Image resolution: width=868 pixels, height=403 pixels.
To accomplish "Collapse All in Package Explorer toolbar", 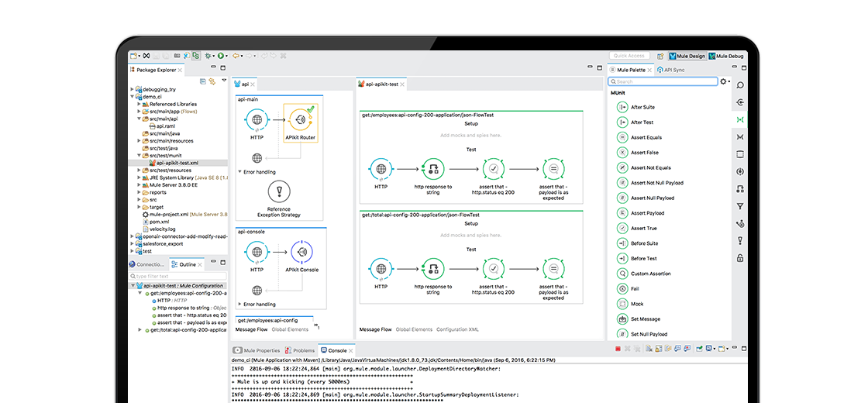I will pos(202,81).
